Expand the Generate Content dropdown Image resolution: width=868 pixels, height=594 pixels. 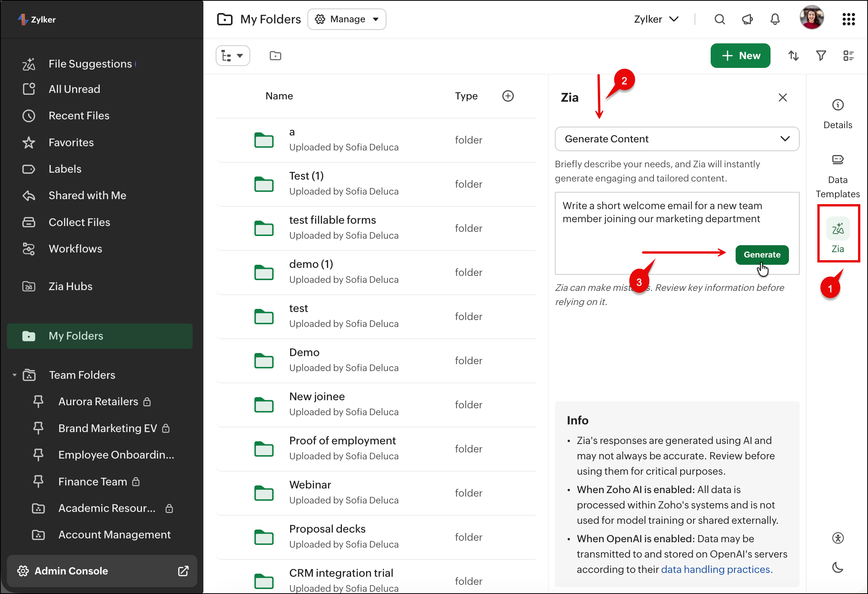click(x=677, y=139)
